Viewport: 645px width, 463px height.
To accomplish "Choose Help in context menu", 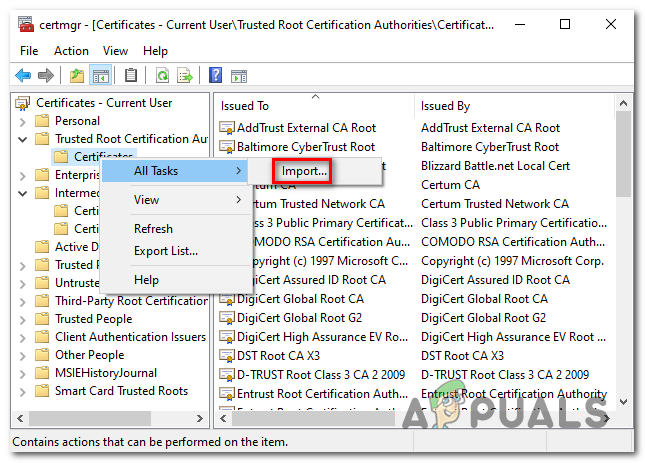I will pyautogui.click(x=174, y=280).
